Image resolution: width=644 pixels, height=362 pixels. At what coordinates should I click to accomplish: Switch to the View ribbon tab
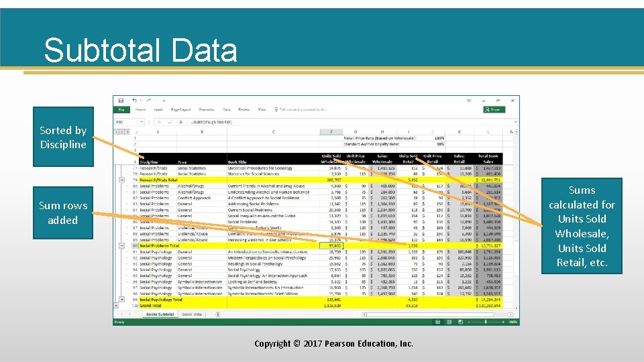pyautogui.click(x=262, y=109)
